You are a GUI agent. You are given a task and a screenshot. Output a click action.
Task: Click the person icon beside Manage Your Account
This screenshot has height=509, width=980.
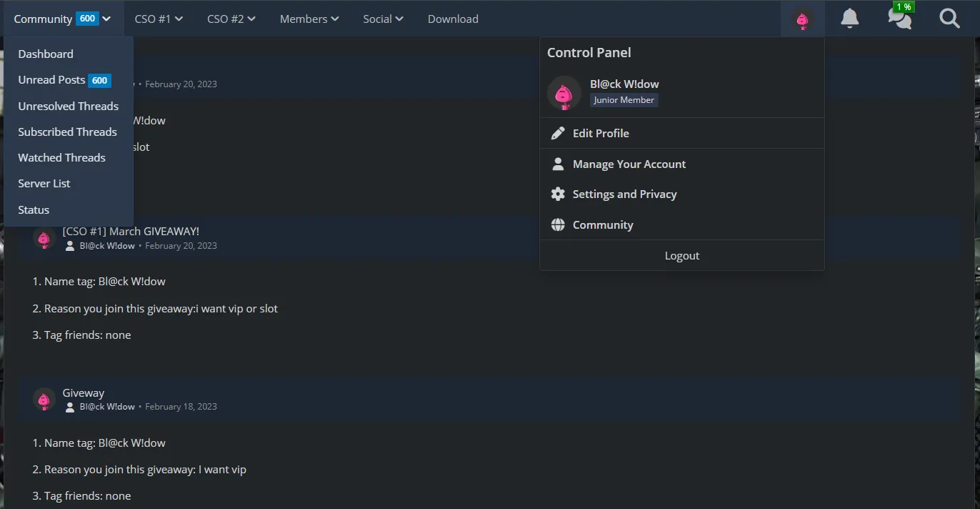pyautogui.click(x=558, y=164)
